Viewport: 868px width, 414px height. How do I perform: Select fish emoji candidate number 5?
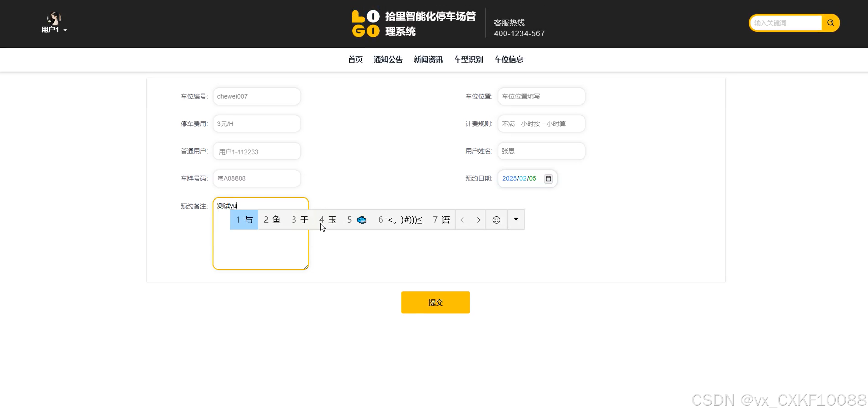[357, 220]
